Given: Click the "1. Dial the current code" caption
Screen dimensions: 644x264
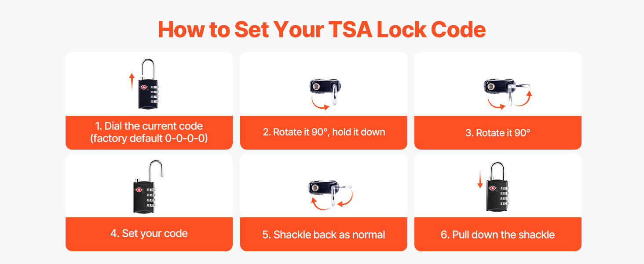Looking at the screenshot, I should pyautogui.click(x=149, y=126).
